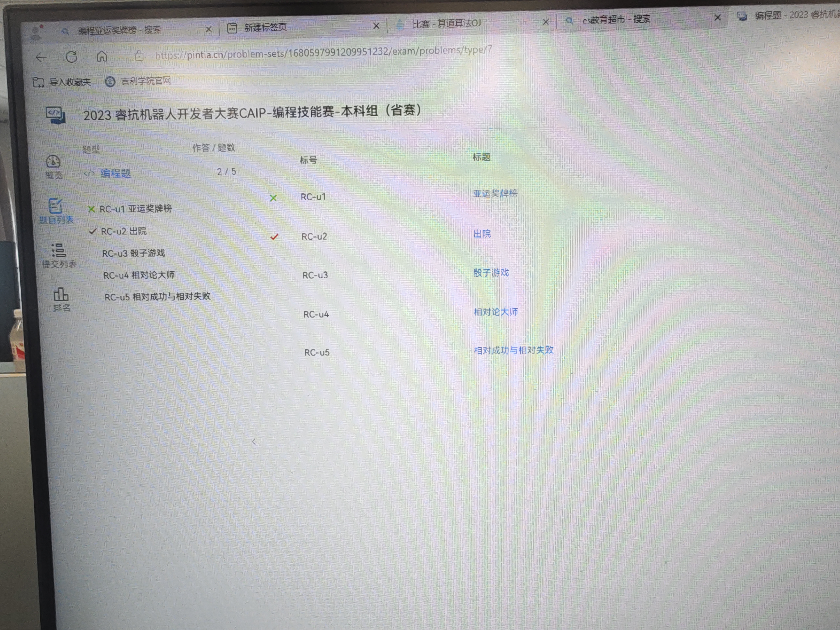
Task: Click the page refresh icon
Action: pyautogui.click(x=71, y=57)
